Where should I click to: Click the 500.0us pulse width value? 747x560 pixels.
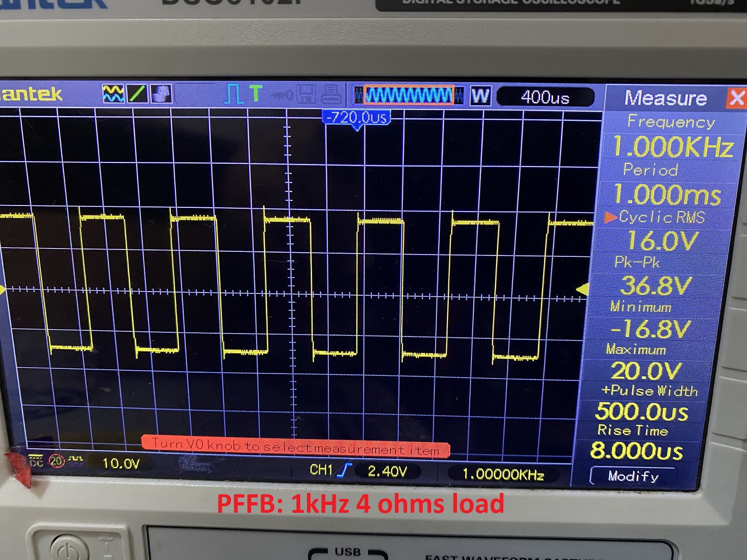click(x=641, y=411)
